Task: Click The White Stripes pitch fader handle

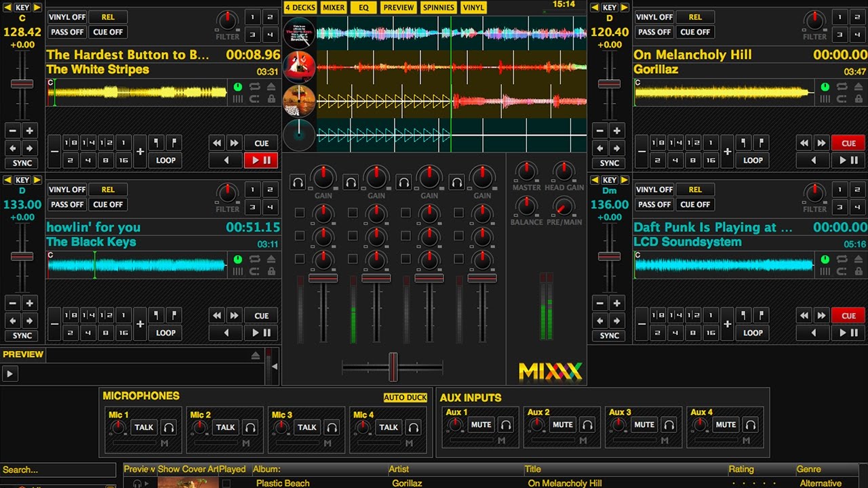Action: [x=22, y=84]
